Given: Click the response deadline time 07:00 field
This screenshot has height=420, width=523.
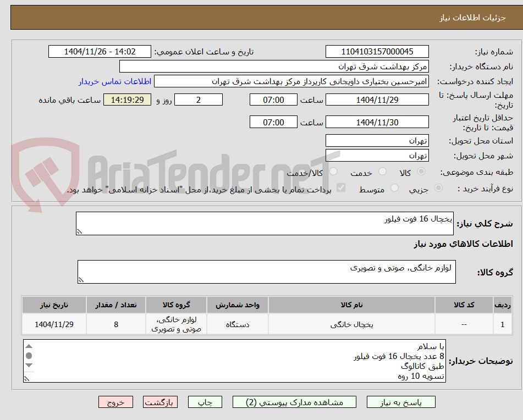Looking at the screenshot, I should pos(273,100).
